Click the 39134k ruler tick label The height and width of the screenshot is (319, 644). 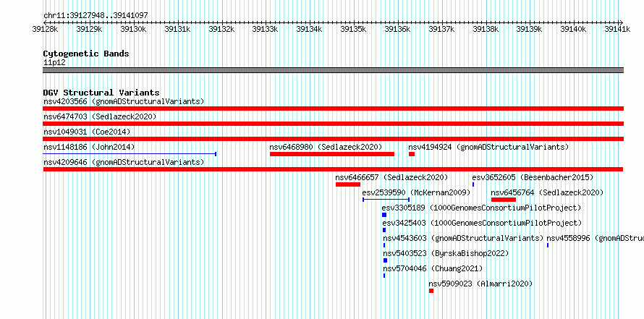coord(309,29)
